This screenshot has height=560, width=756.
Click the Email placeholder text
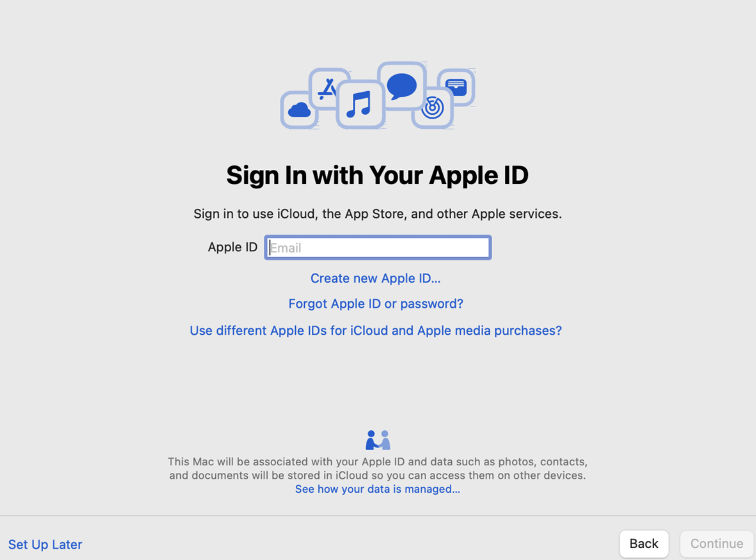[286, 248]
